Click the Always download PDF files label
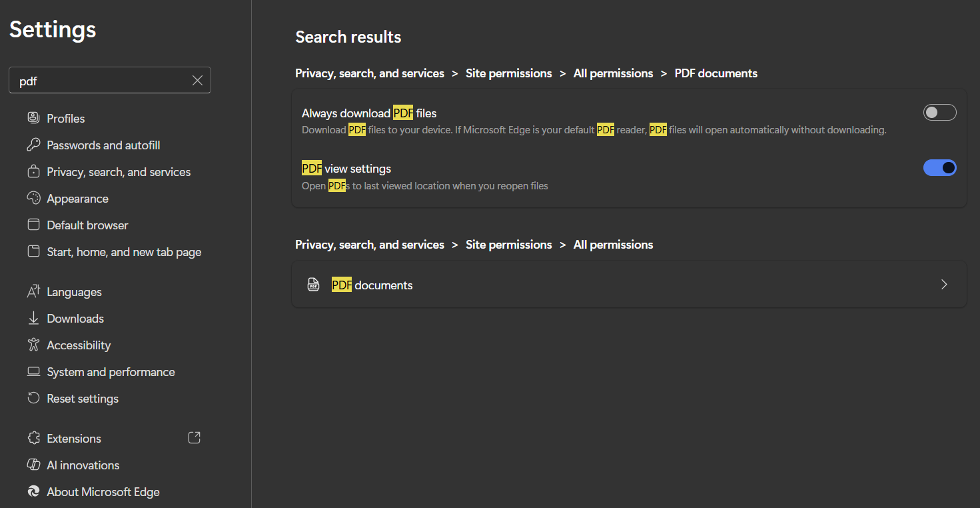This screenshot has width=980, height=508. [369, 113]
